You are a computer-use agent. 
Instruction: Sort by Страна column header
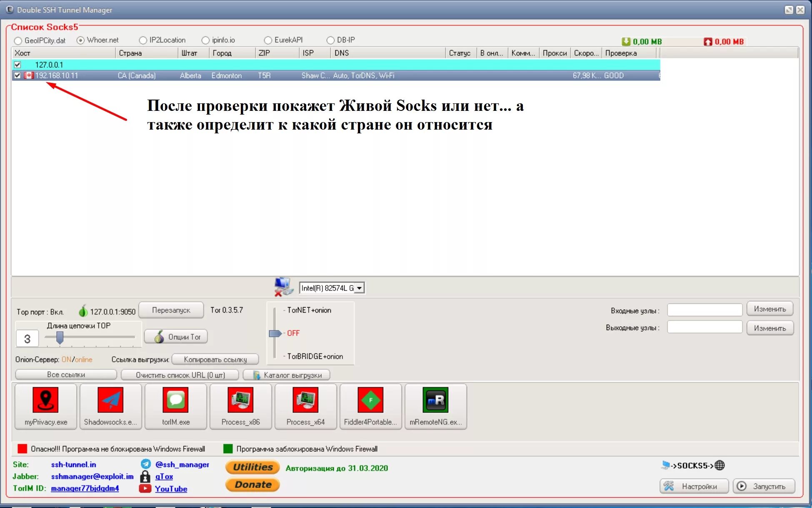pyautogui.click(x=146, y=53)
